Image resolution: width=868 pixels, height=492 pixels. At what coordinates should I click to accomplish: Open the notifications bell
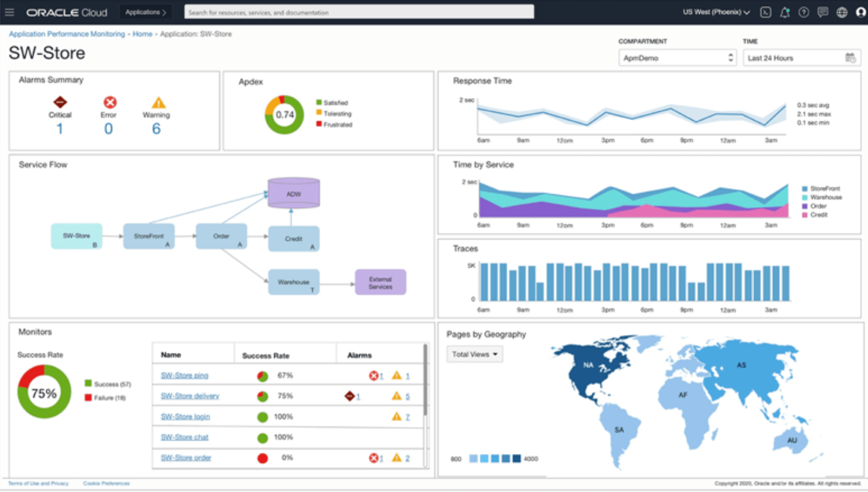coord(785,12)
